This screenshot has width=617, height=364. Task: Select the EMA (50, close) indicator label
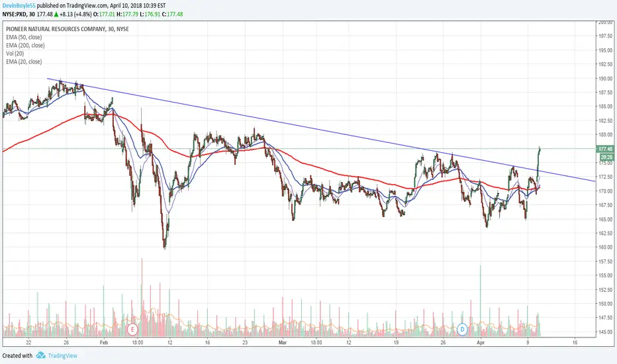pos(24,37)
